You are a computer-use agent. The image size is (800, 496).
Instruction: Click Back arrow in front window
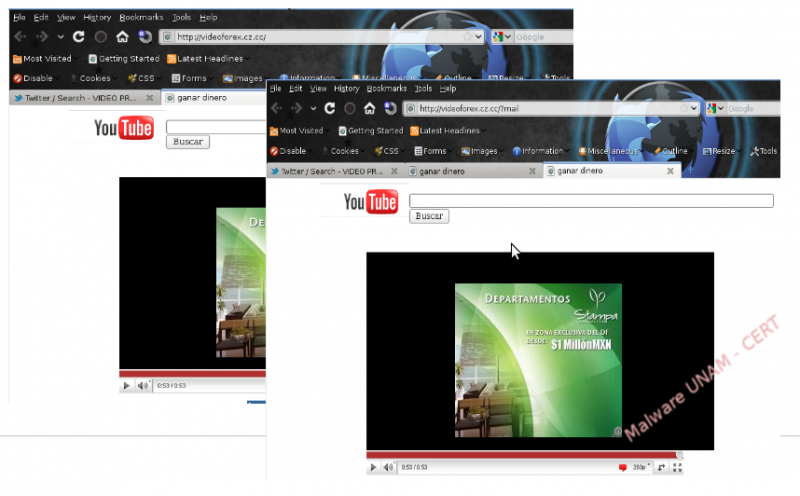click(x=277, y=108)
